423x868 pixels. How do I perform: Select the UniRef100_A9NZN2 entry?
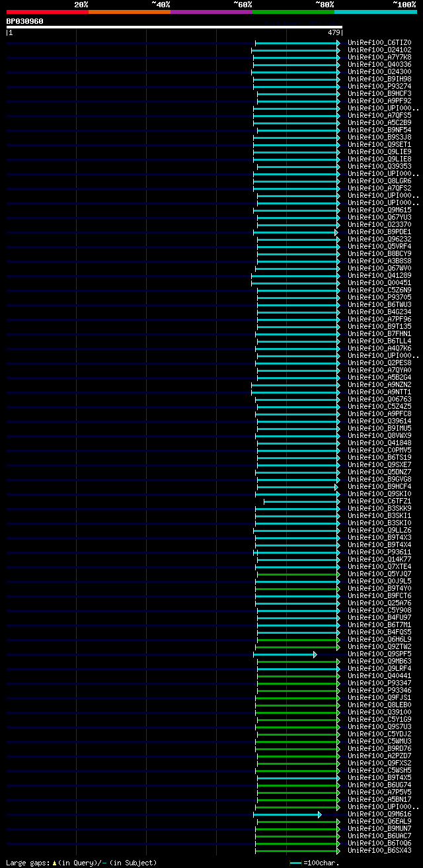pos(379,385)
